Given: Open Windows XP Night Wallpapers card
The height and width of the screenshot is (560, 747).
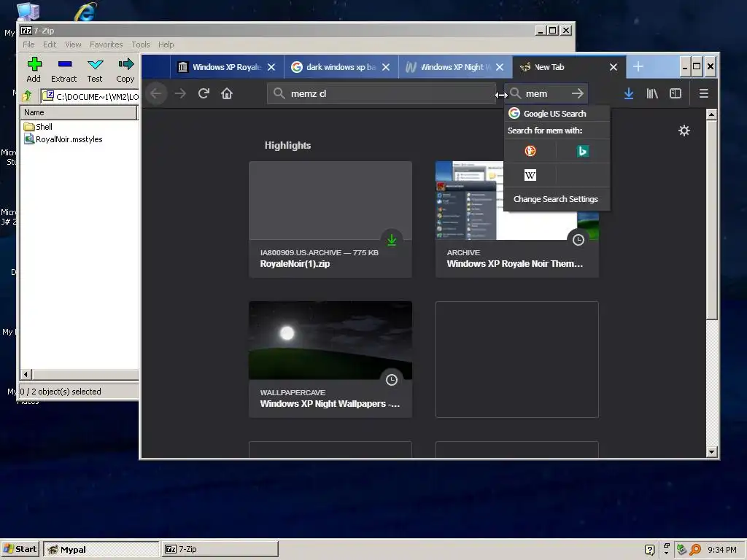Looking at the screenshot, I should point(330,359).
